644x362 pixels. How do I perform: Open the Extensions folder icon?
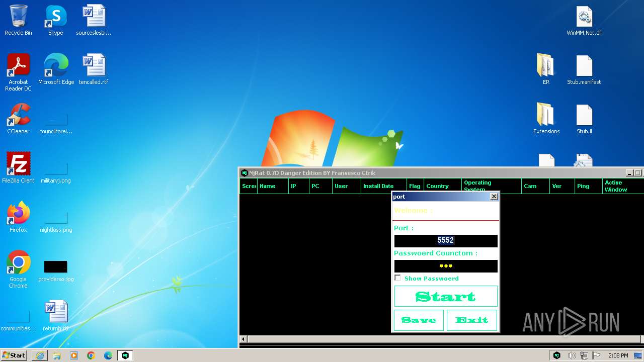(546, 119)
